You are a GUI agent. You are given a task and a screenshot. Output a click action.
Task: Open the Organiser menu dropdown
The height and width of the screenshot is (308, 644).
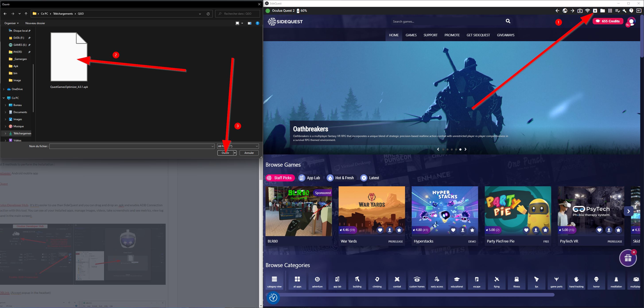tap(12, 23)
